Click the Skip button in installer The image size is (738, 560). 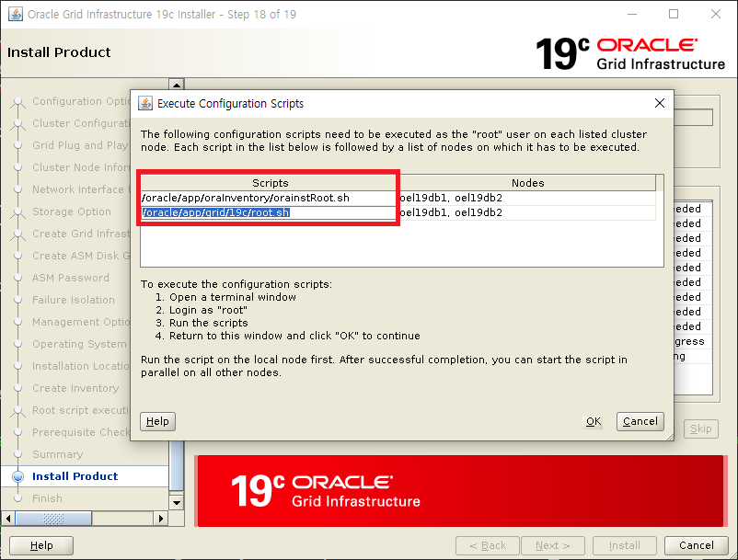coord(701,429)
